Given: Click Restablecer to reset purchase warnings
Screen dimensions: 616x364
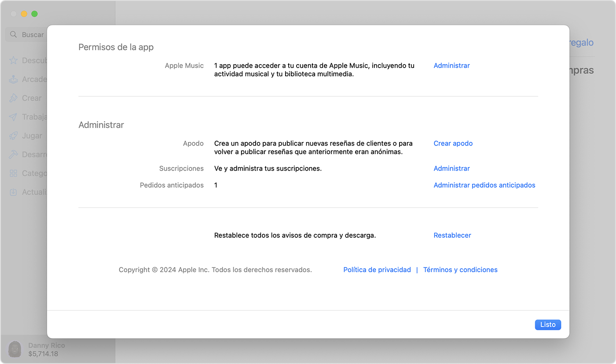Looking at the screenshot, I should click(452, 235).
